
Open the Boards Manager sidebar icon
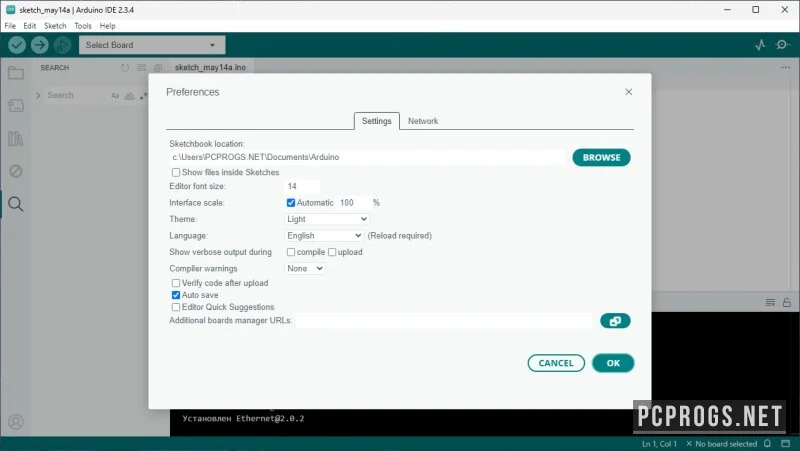pos(16,106)
